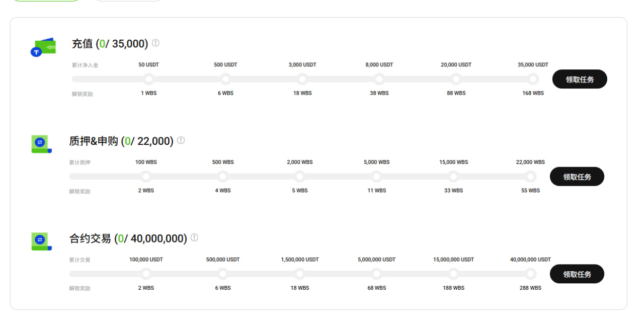Image resolution: width=644 pixels, height=325 pixels.
Task: Click the 3,000 USDT deposit milestone node
Action: pos(302,79)
